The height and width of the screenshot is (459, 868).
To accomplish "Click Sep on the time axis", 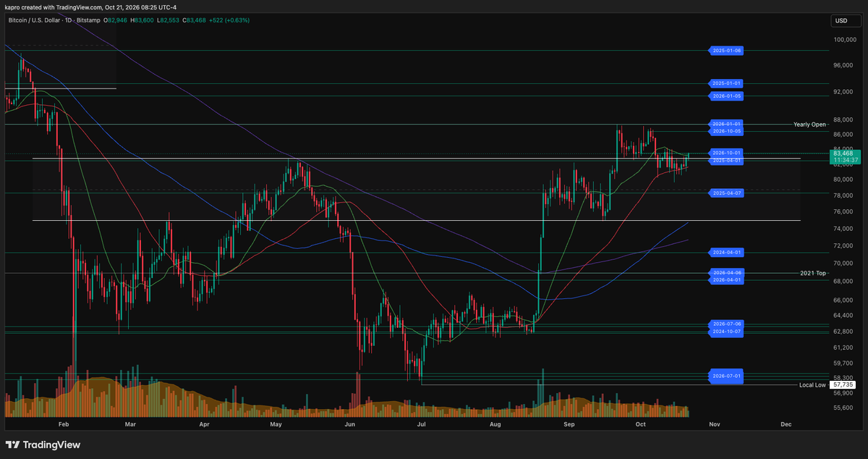I will click(569, 424).
